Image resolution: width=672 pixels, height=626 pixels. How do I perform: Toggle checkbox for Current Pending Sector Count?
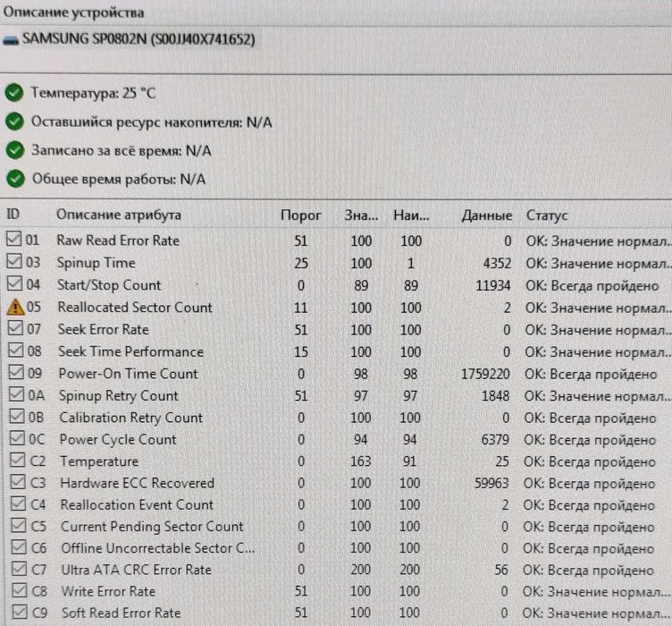point(19,525)
